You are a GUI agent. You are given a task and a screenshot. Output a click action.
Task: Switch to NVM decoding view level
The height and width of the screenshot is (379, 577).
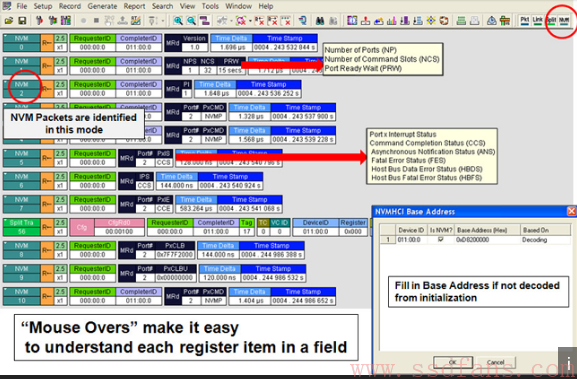click(564, 20)
